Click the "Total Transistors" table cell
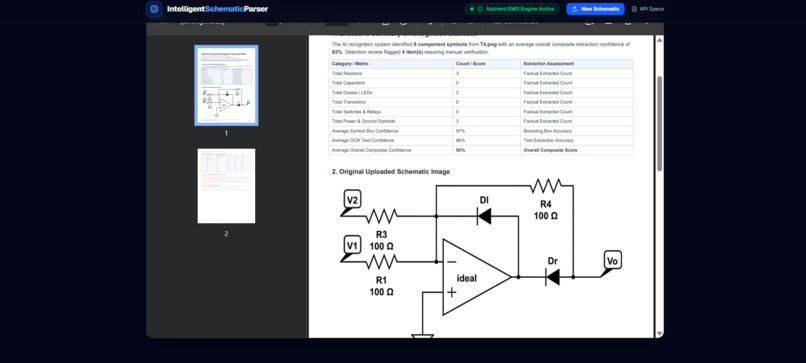The height and width of the screenshot is (363, 806). click(391, 102)
